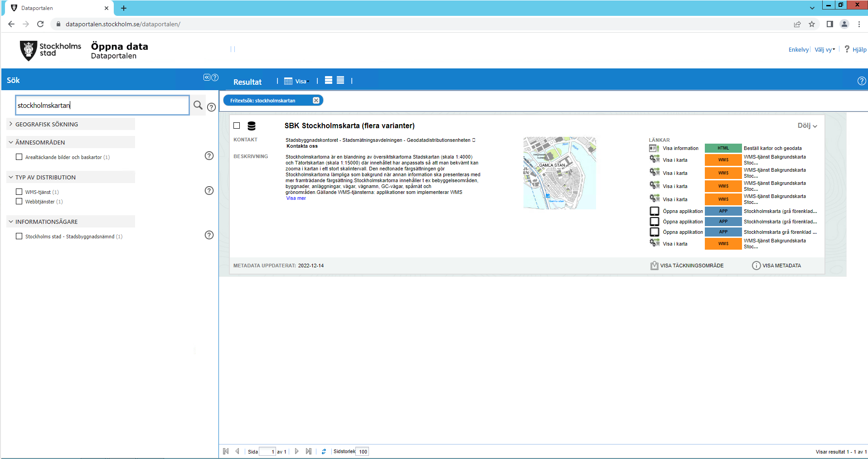Viewport: 868px width, 459px height.
Task: Remove the Fritextsök stockholmskartan filter tag
Action: pyautogui.click(x=316, y=101)
